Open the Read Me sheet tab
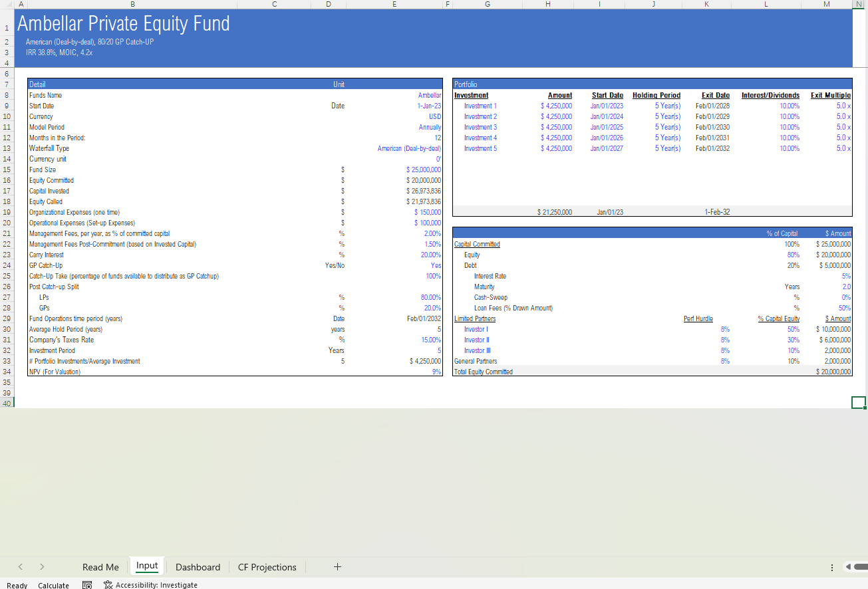Image resolution: width=868 pixels, height=589 pixels. tap(100, 567)
